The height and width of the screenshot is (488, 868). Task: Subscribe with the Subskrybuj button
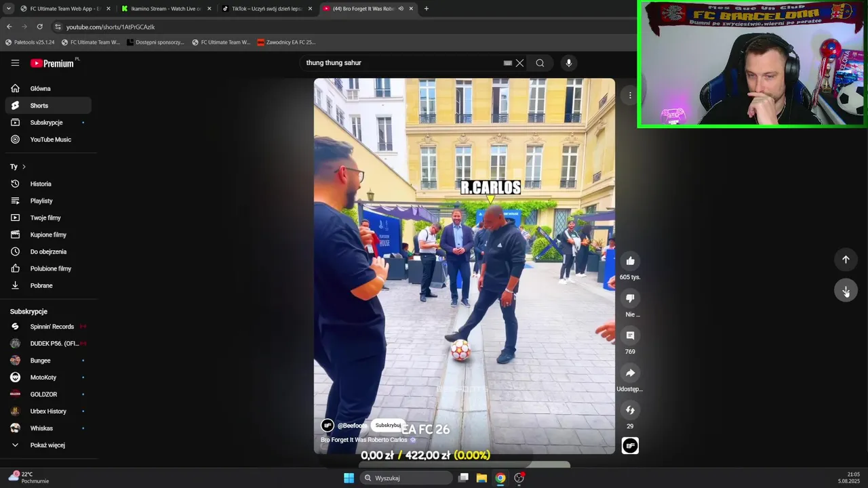(x=388, y=425)
